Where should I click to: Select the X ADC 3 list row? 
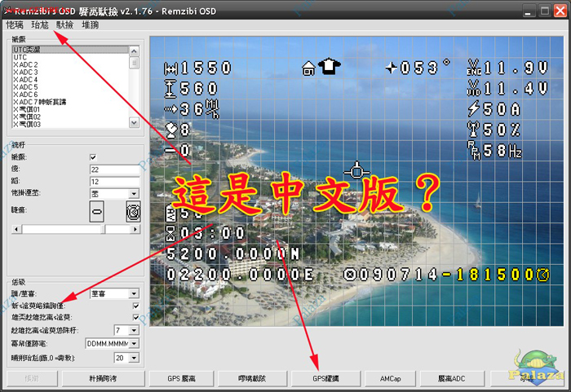point(71,72)
